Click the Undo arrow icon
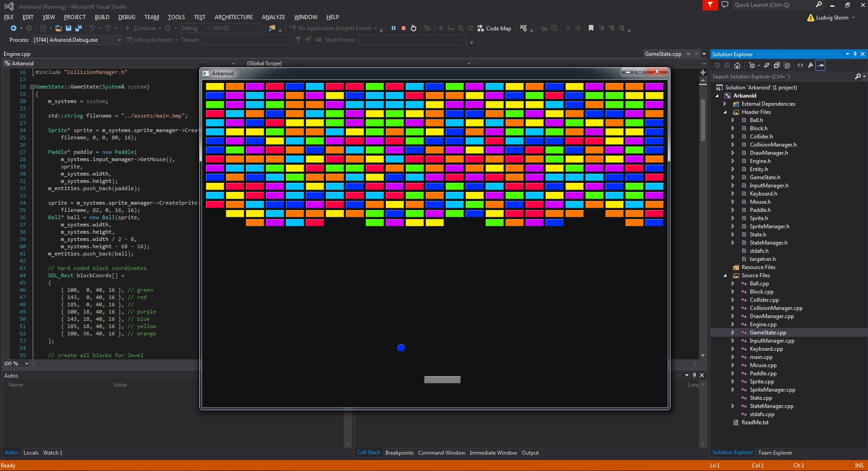This screenshot has height=471, width=868. click(92, 28)
